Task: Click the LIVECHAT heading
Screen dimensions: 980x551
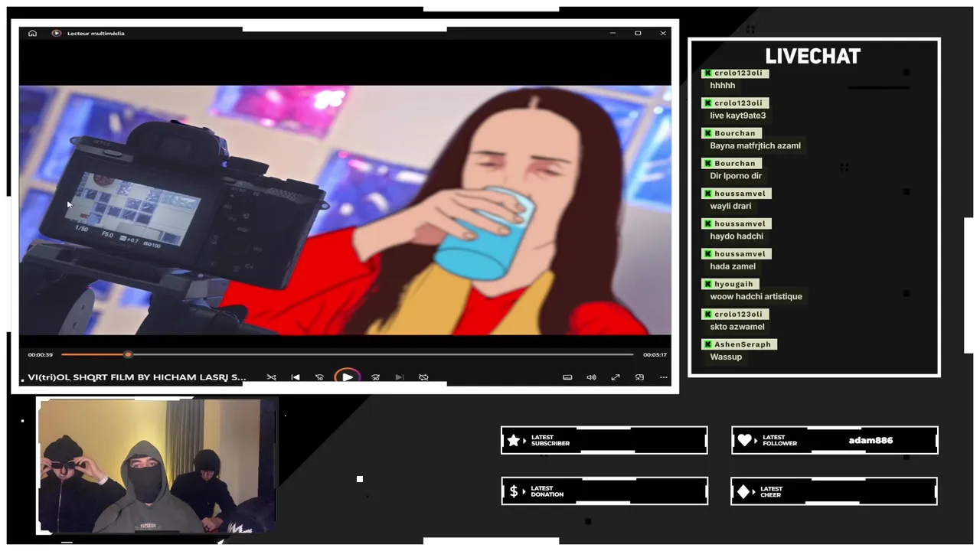Action: coord(813,56)
